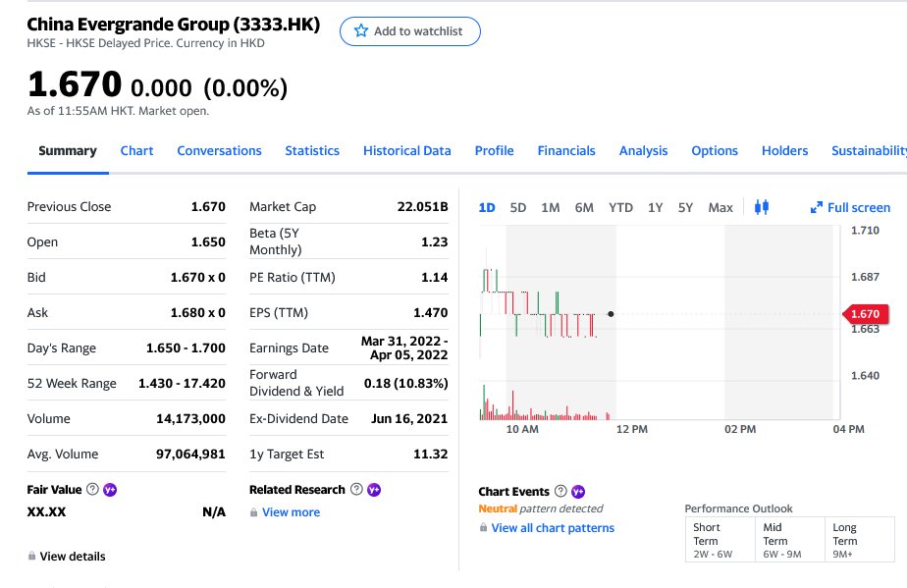Click View details under Fair Value

pyautogui.click(x=73, y=557)
